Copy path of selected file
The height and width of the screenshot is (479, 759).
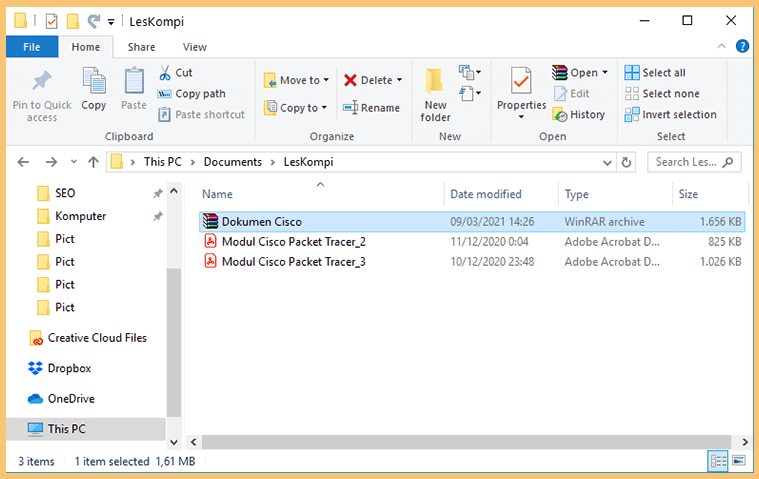click(x=192, y=93)
